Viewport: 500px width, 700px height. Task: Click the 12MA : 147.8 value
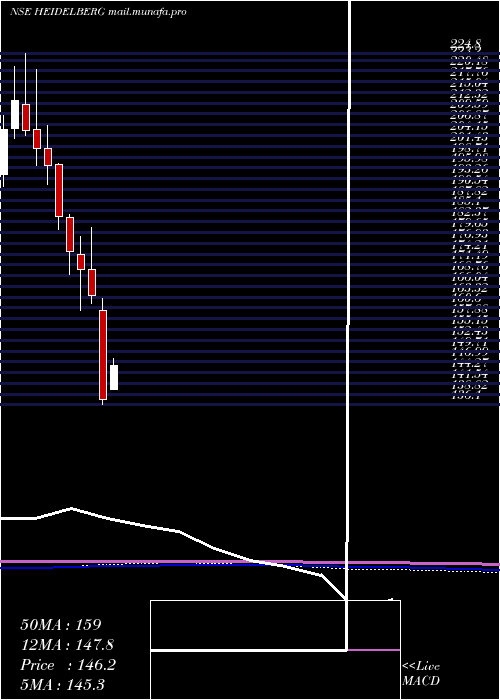(x=67, y=645)
